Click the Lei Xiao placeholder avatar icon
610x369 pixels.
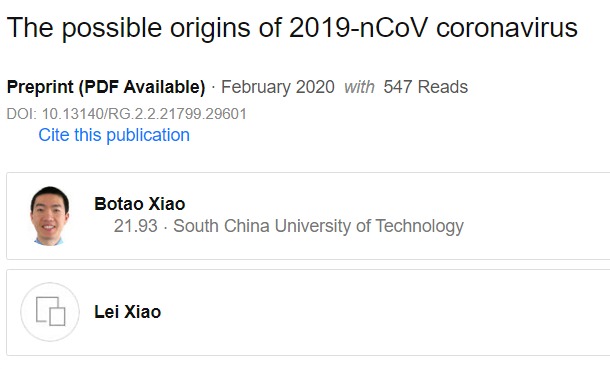(x=50, y=312)
